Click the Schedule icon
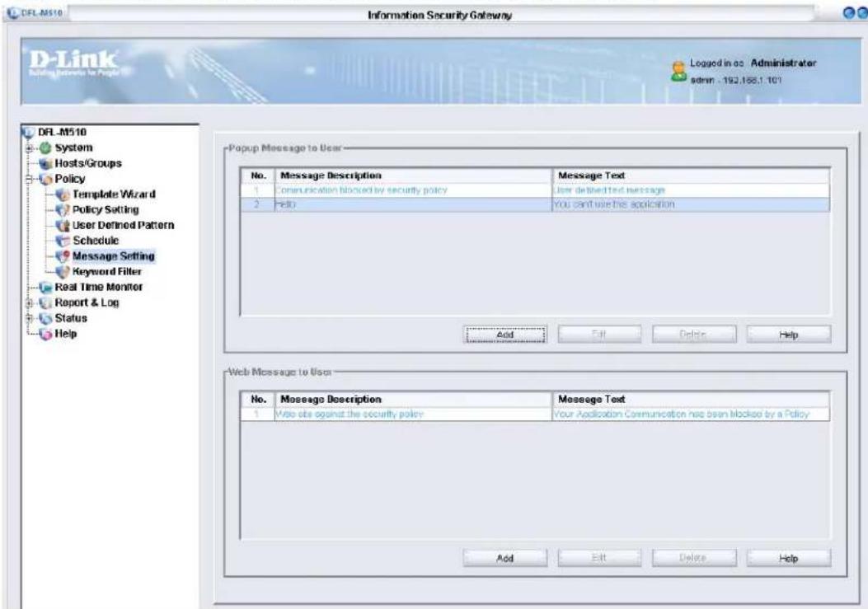 tap(63, 241)
